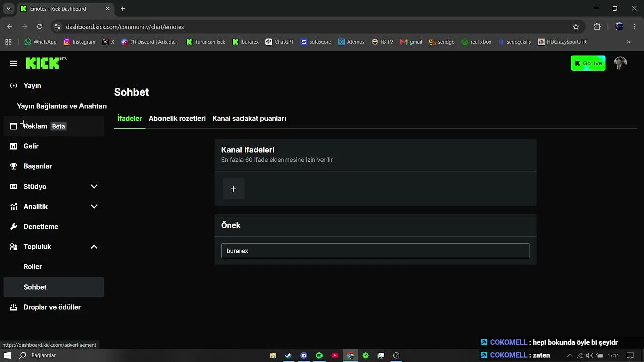Select Sohbet under Topluluk
This screenshot has height=362, width=644.
click(54, 287)
